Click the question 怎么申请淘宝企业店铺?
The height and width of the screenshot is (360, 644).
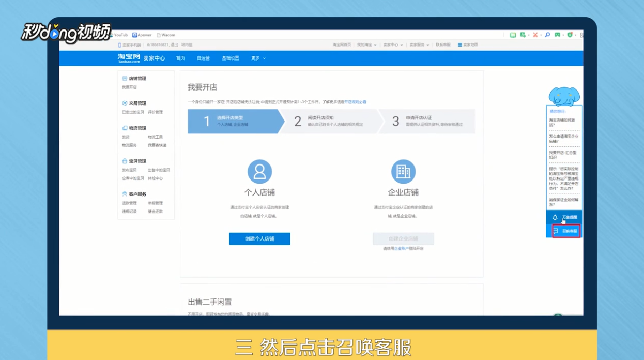click(563, 139)
